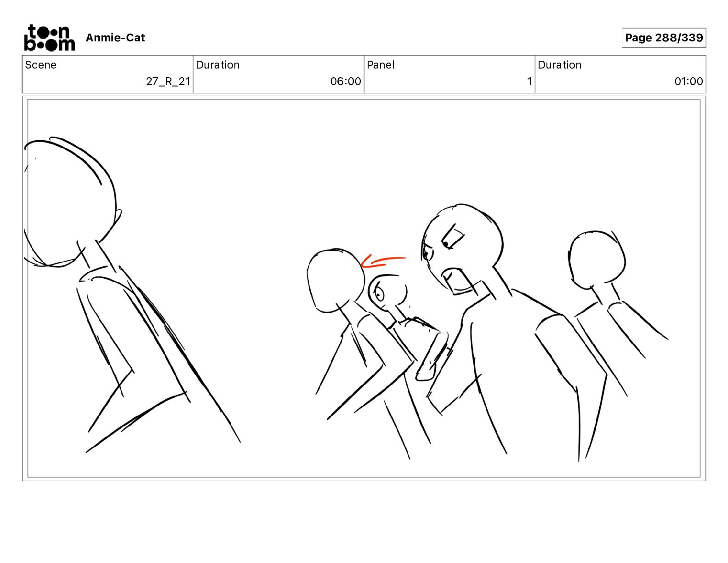Click the Panel header label

click(381, 65)
